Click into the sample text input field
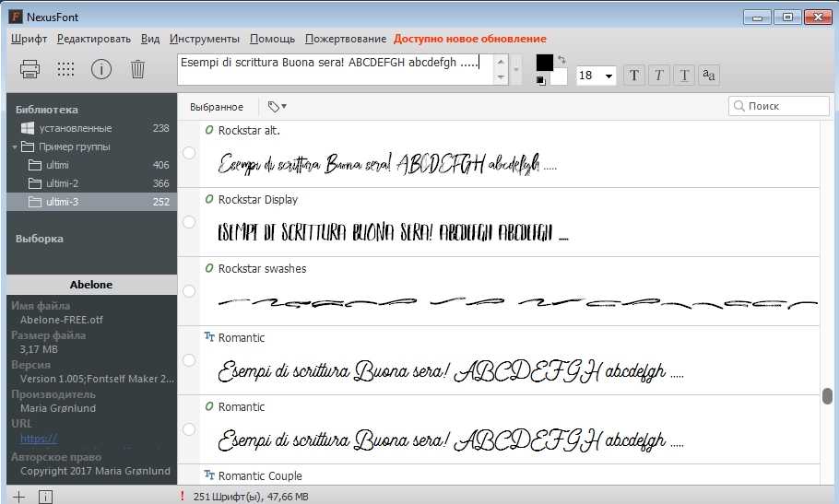The image size is (839, 504). [x=336, y=69]
